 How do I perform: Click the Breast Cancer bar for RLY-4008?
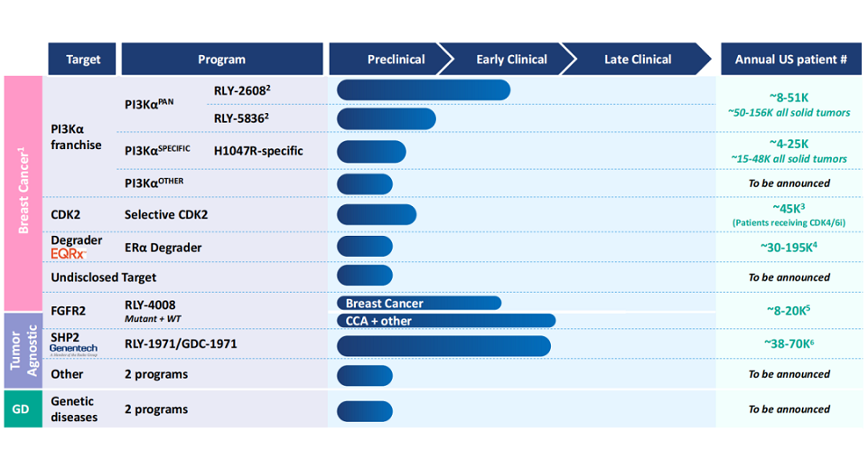[419, 303]
